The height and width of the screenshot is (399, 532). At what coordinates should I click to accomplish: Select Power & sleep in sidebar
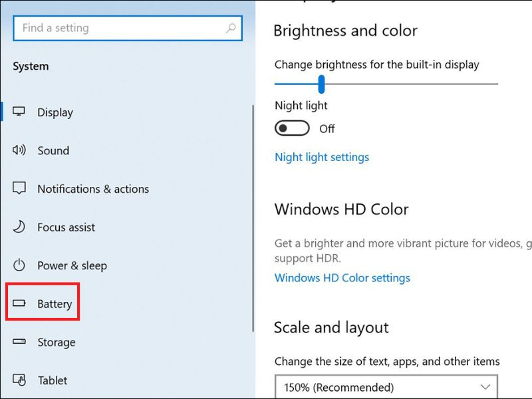pyautogui.click(x=72, y=265)
